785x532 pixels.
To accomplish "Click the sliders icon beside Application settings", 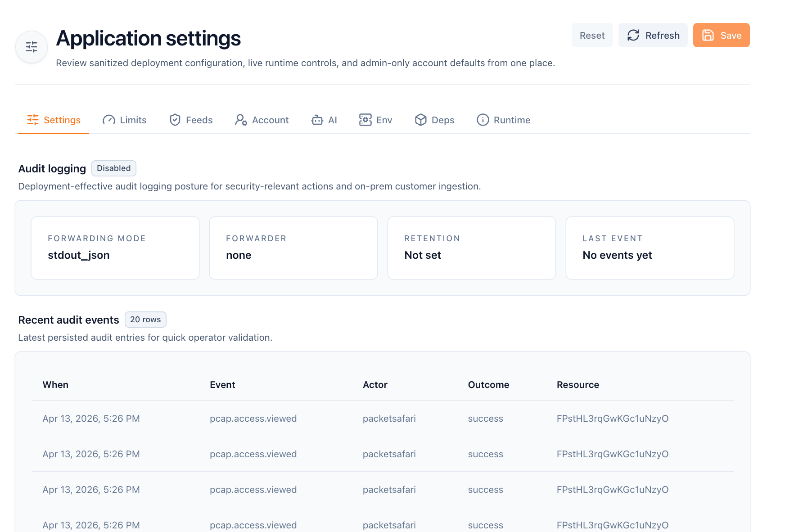I will point(32,47).
